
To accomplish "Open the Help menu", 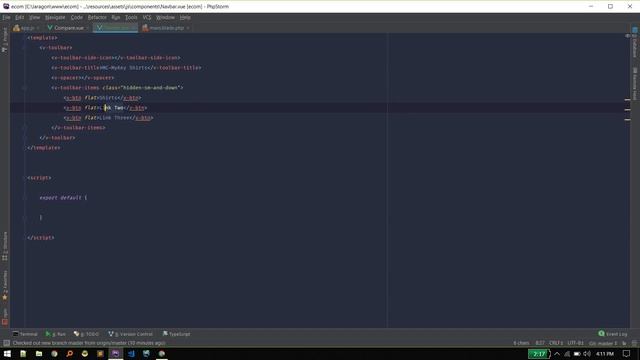I will [185, 18].
